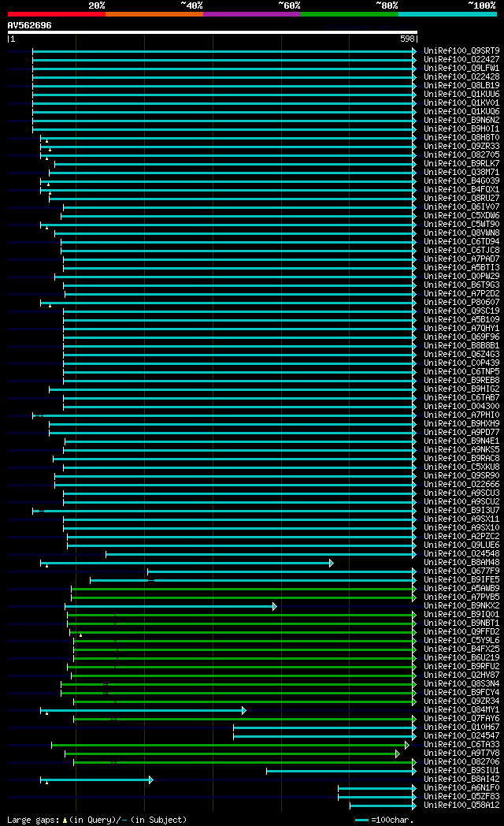Viewport: 504px width, 826px height.
Task: Select the UniRef100_Q38M71 label
Action: click(x=462, y=173)
